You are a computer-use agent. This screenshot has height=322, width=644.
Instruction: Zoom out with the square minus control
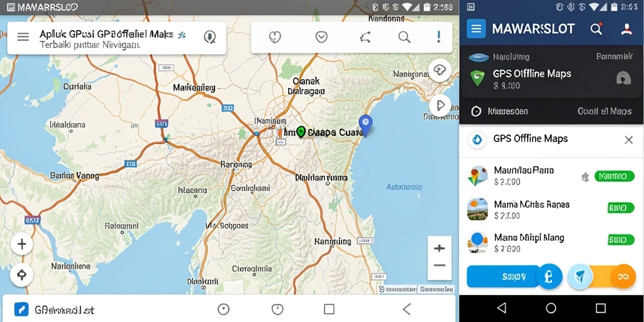pos(440,266)
